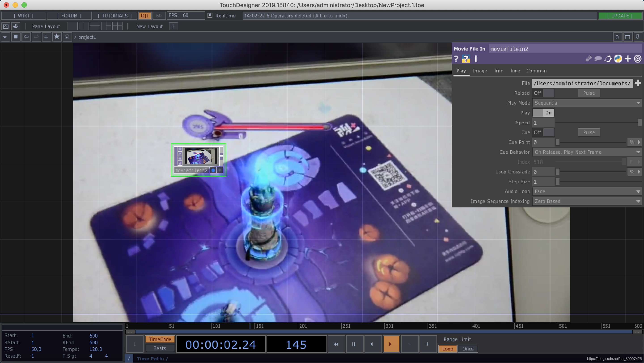Viewport: 644px width, 363px height.
Task: Click the Cue Point slider track
Action: [591, 142]
